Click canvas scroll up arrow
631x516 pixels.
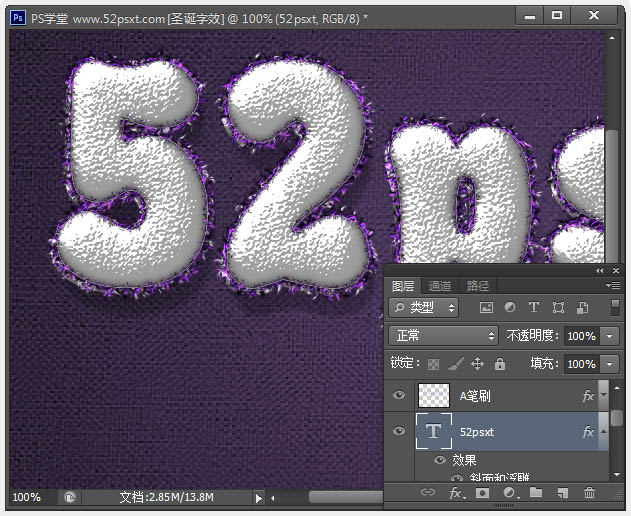click(612, 38)
